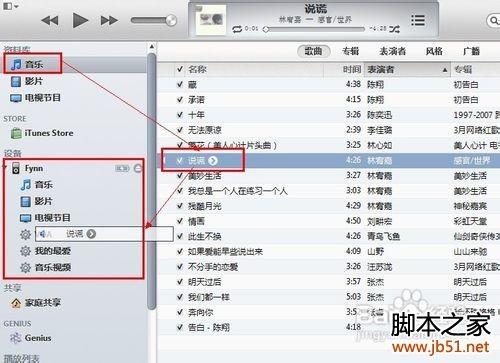Image resolution: width=500 pixels, height=363 pixels.
Task: Click the 4:50 duration of 情歌
Action: 353,221
